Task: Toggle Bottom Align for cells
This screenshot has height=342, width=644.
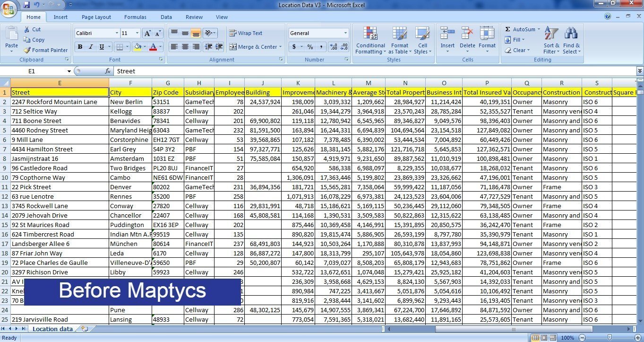Action: tap(196, 33)
